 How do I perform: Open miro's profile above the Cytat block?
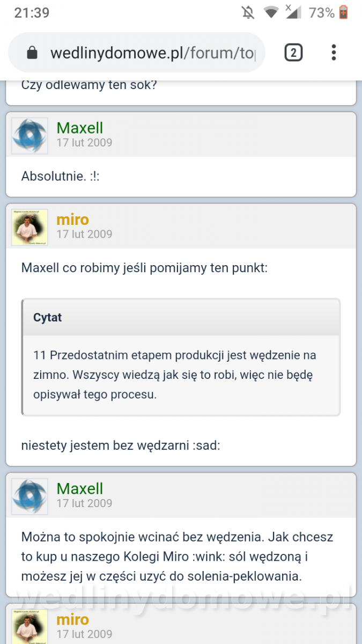(x=73, y=219)
